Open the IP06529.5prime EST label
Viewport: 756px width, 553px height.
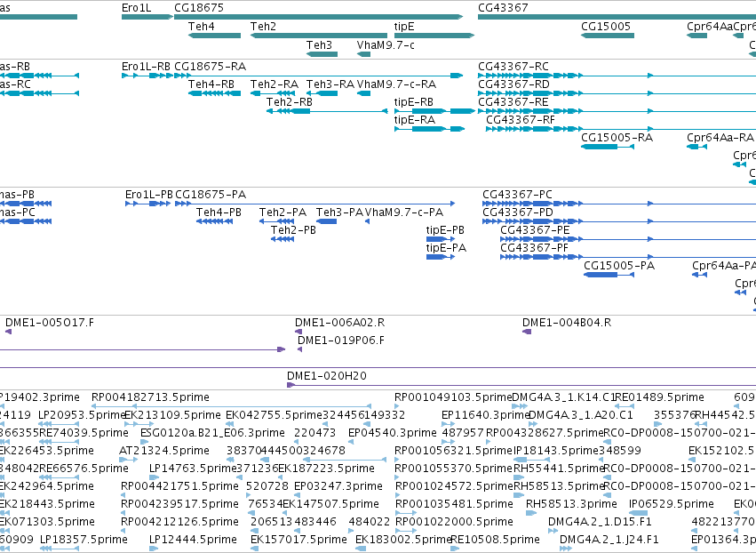pos(672,505)
